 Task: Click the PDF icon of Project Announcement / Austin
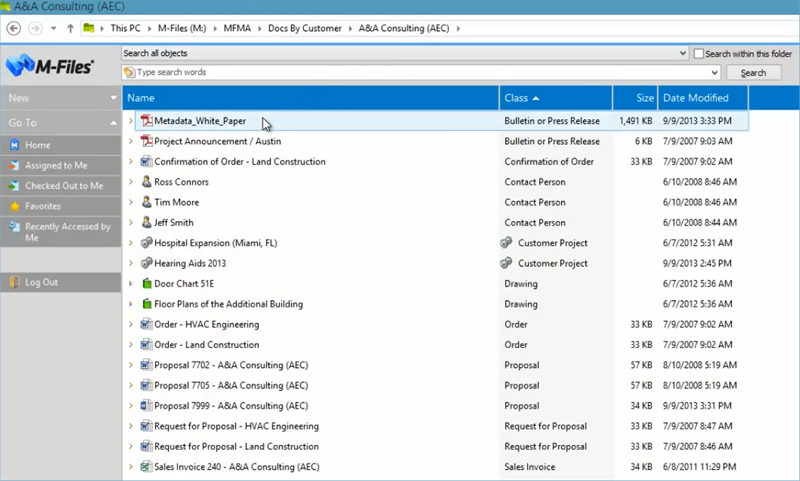[x=146, y=141]
